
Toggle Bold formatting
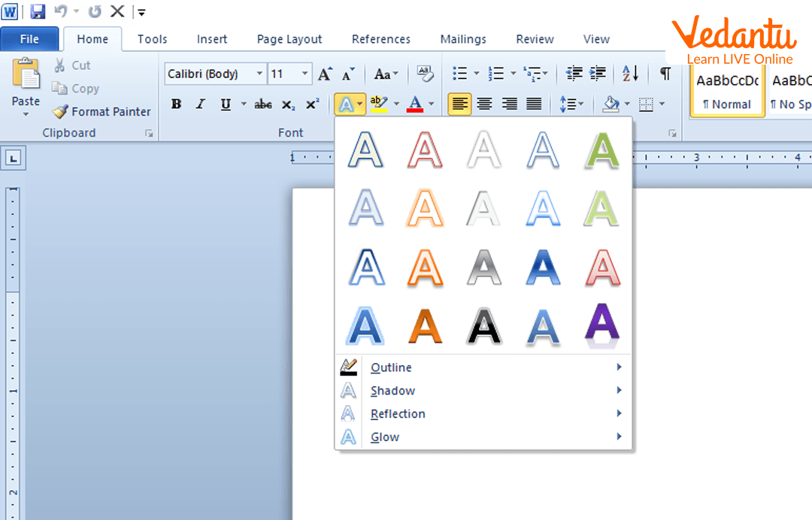tap(176, 104)
